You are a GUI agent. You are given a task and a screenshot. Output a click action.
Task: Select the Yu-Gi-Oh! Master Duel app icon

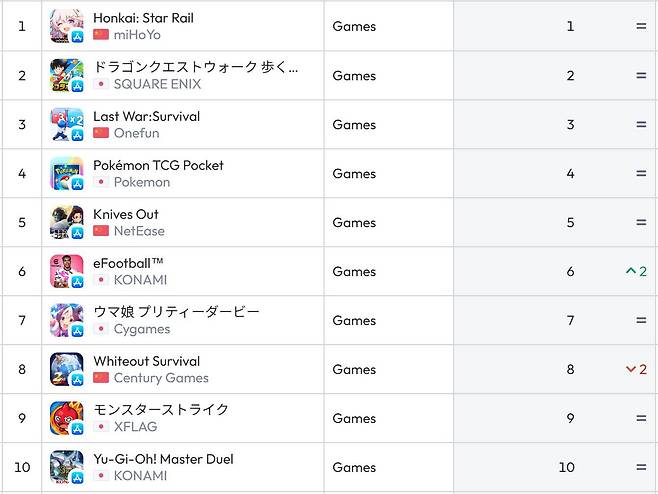pyautogui.click(x=66, y=468)
